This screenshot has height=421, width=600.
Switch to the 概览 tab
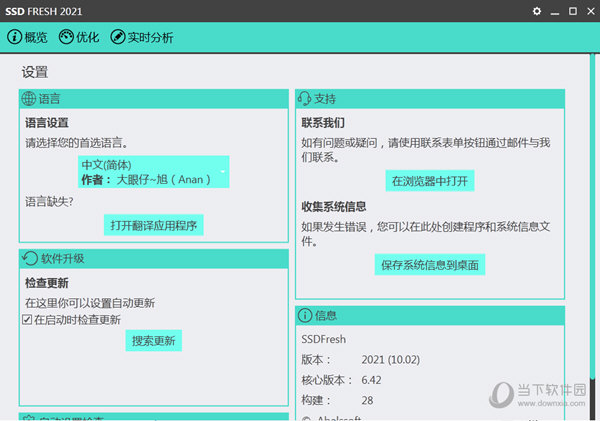click(27, 37)
